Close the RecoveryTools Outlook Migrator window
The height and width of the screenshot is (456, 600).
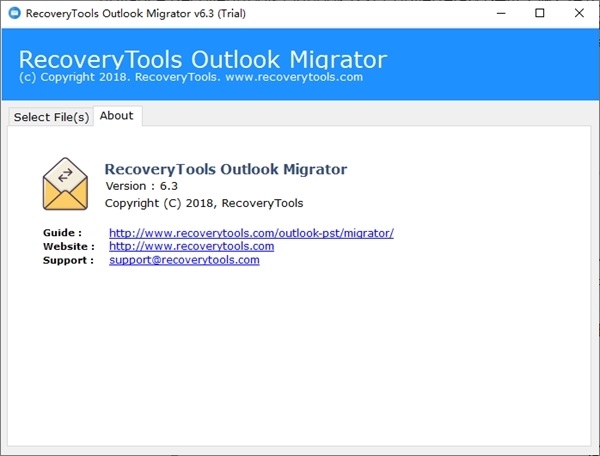tap(579, 13)
